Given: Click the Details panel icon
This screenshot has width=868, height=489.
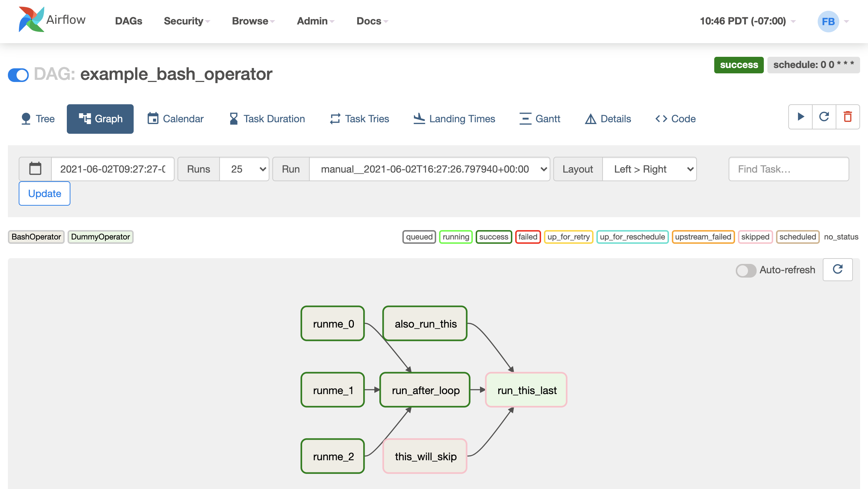Looking at the screenshot, I should (591, 119).
